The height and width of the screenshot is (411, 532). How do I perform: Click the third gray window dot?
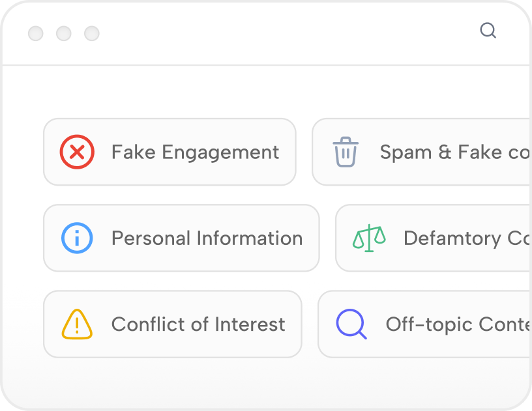92,33
